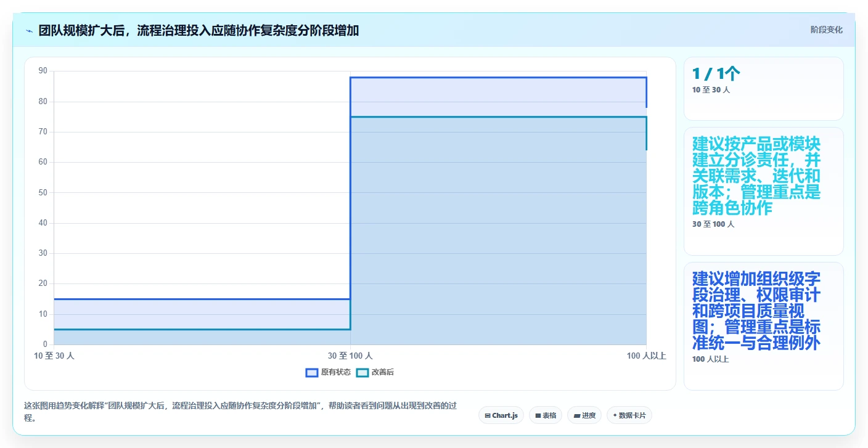The image size is (868, 448).
Task: Click the 进度 tag
Action: click(584, 415)
